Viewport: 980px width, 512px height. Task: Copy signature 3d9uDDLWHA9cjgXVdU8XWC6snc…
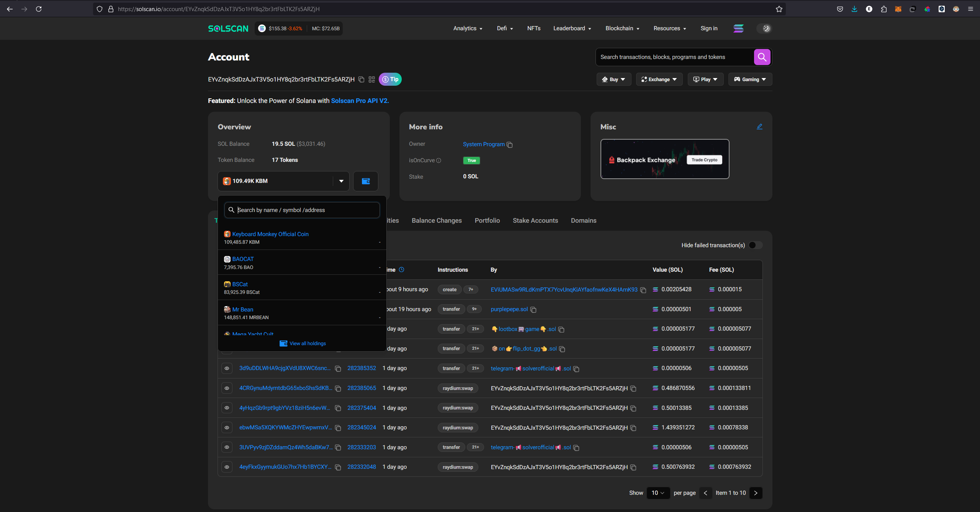(338, 369)
